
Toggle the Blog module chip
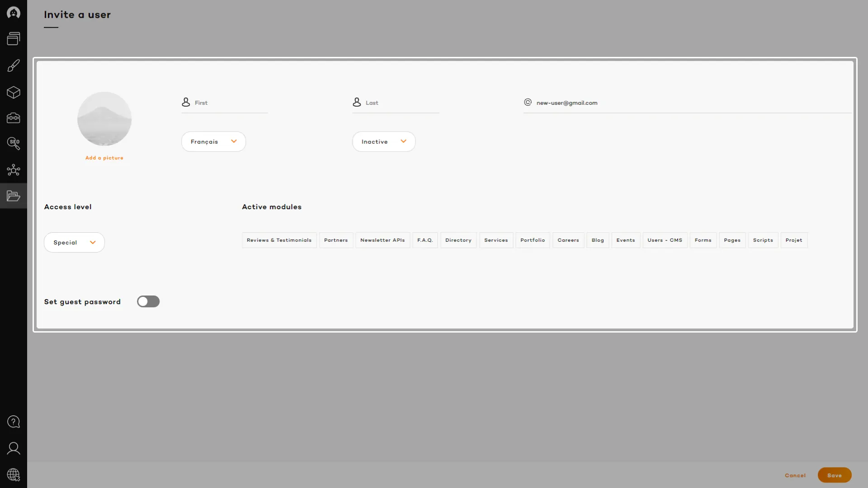pos(597,240)
